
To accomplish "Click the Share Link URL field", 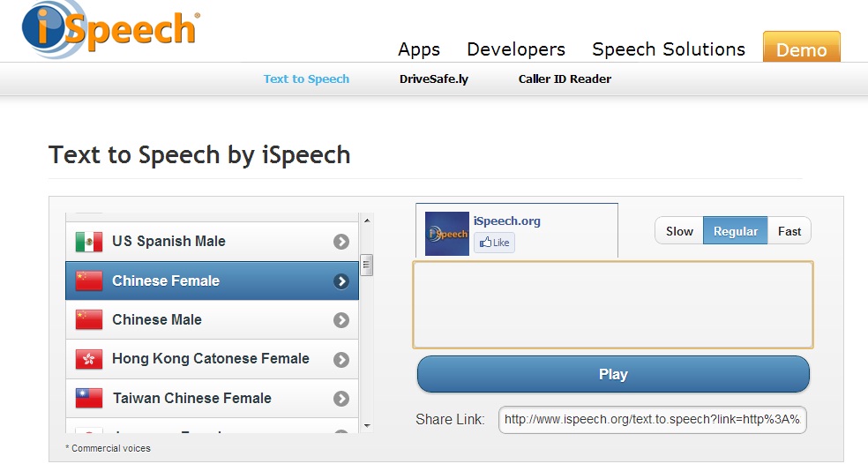I will point(653,420).
